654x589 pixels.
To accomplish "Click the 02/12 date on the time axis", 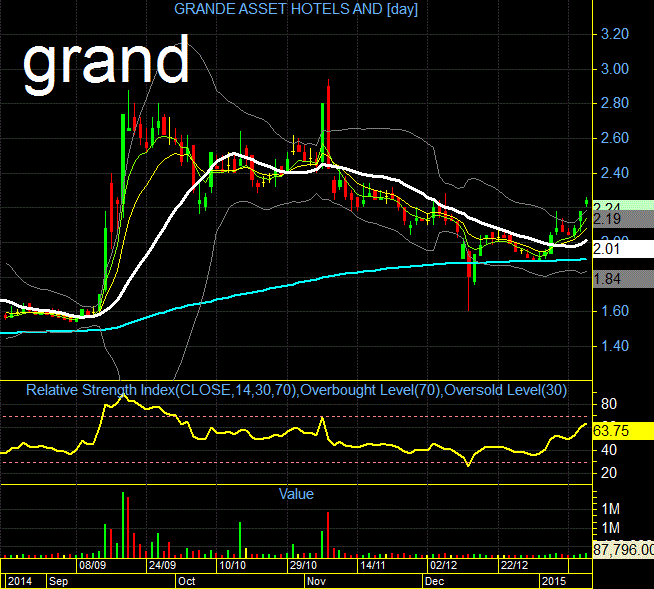I will coord(443,566).
